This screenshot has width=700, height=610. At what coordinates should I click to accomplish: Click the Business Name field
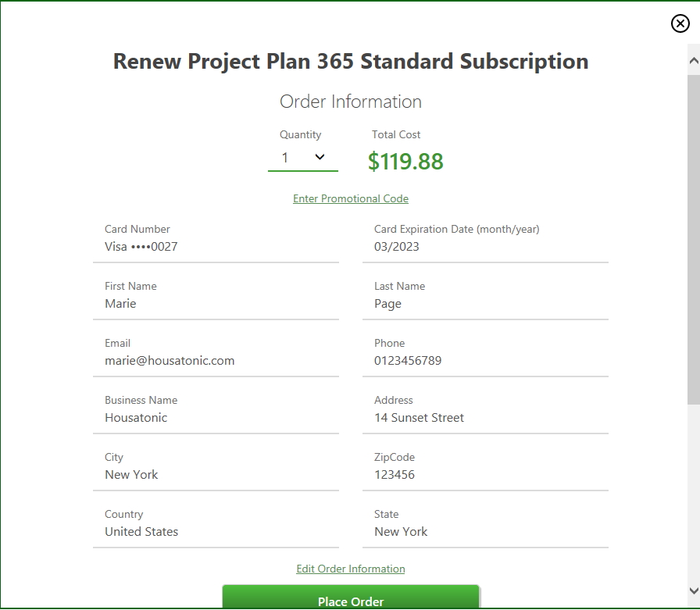(216, 412)
